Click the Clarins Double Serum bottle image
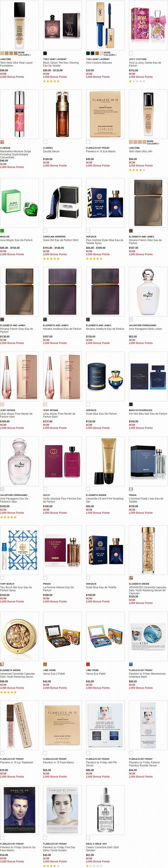This screenshot has height=868, width=168. [62, 114]
